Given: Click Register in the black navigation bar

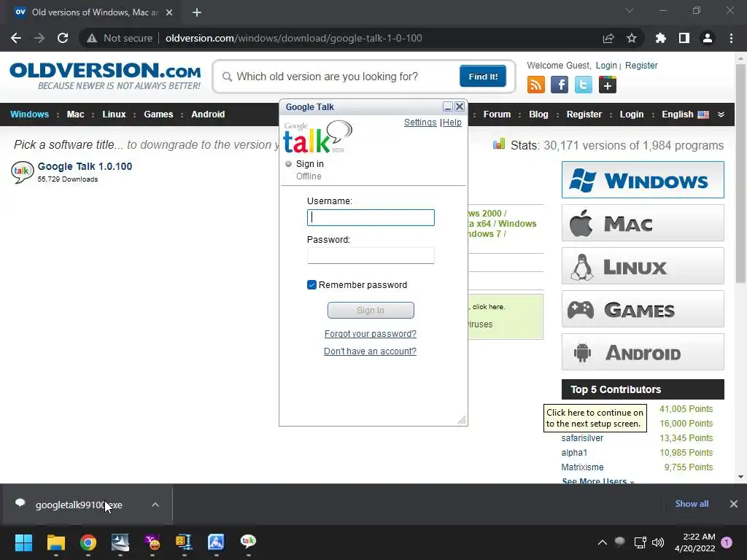Looking at the screenshot, I should [584, 114].
